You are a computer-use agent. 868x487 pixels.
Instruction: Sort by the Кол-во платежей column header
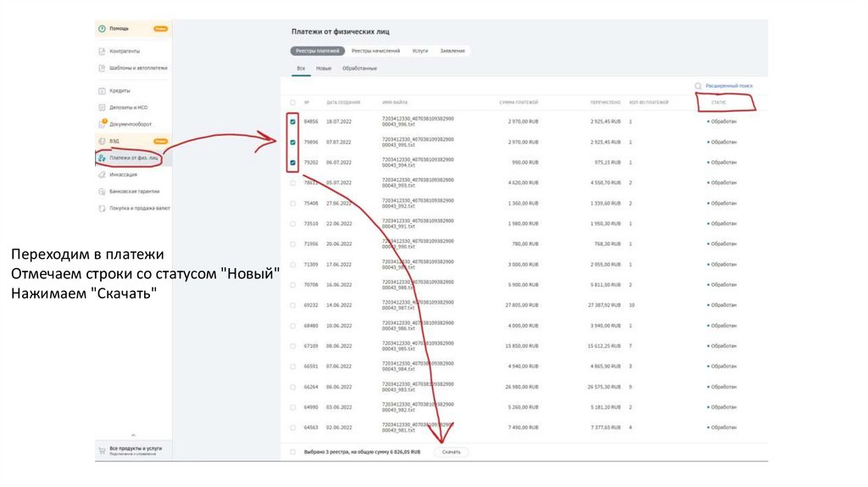point(648,103)
